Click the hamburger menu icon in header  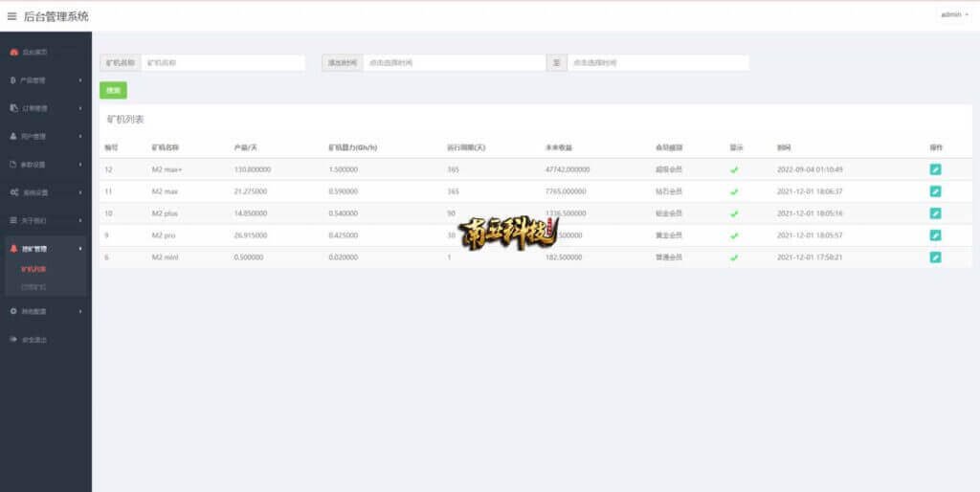tap(12, 15)
